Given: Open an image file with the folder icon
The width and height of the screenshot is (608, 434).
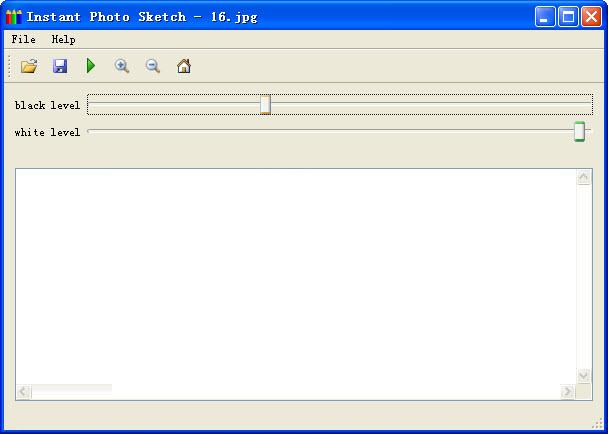Looking at the screenshot, I should click(29, 66).
